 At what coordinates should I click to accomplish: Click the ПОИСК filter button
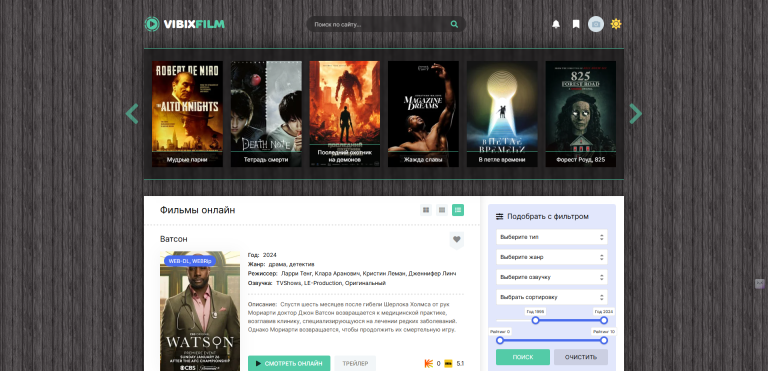point(523,357)
